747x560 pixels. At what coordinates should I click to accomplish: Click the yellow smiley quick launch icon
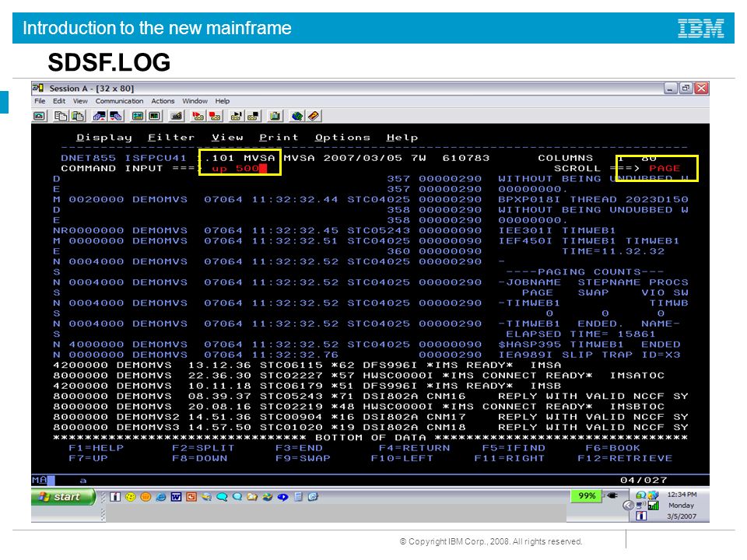point(131,497)
